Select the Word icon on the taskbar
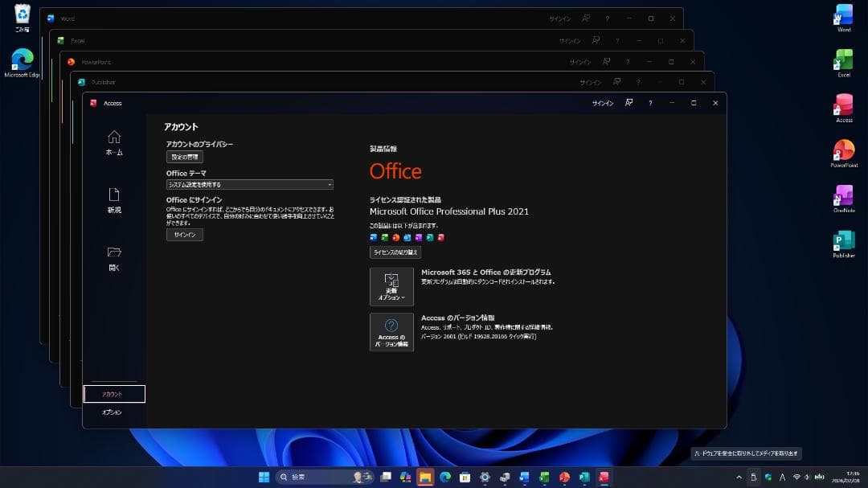The width and height of the screenshot is (868, 488). pos(524,476)
